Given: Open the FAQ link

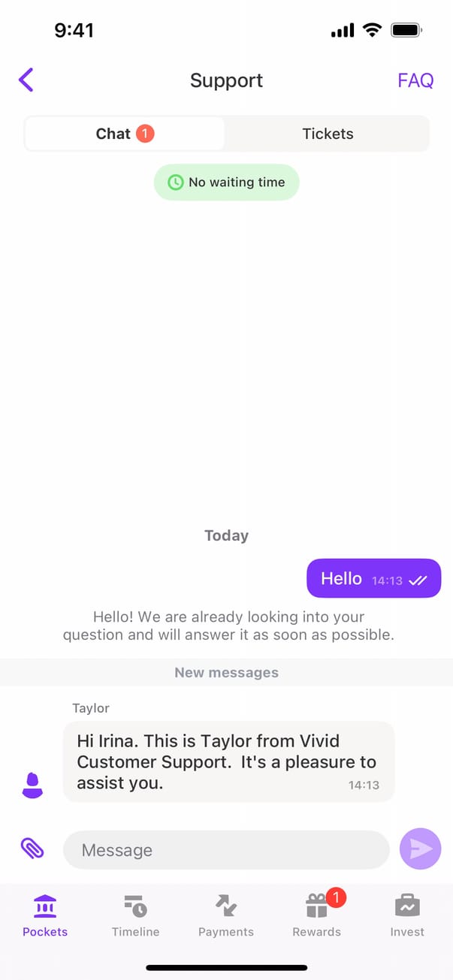Looking at the screenshot, I should point(415,80).
